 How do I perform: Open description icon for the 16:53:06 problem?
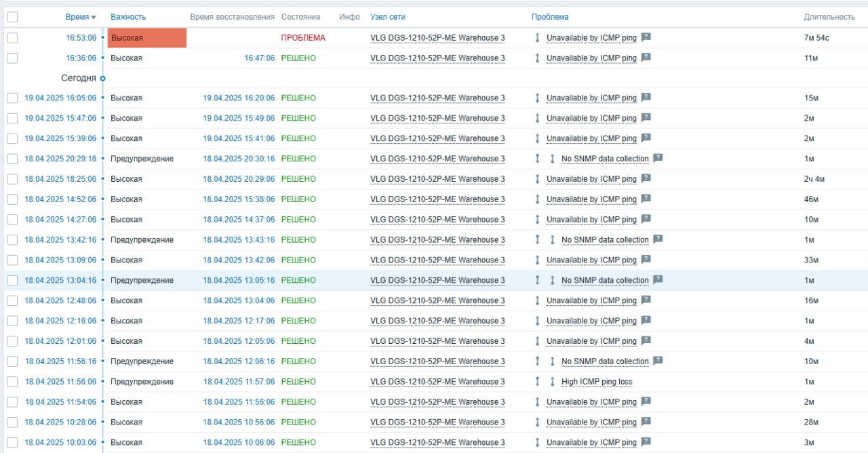coord(646,37)
